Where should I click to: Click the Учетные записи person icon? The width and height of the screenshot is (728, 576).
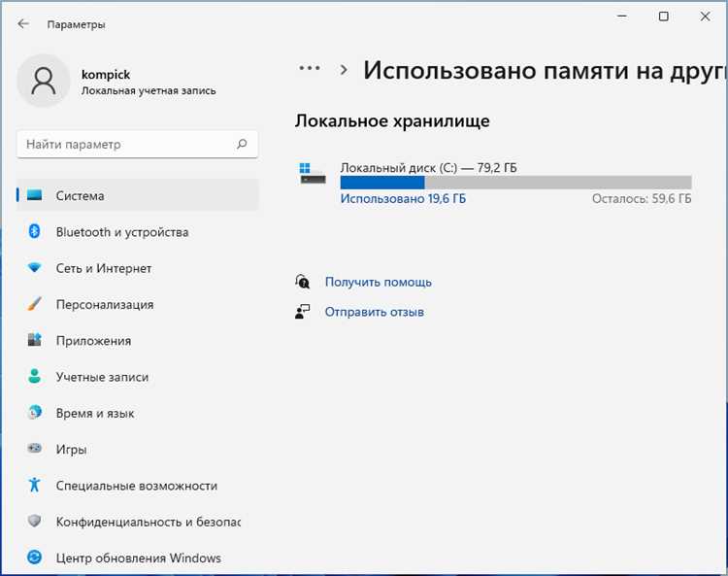[x=34, y=376]
